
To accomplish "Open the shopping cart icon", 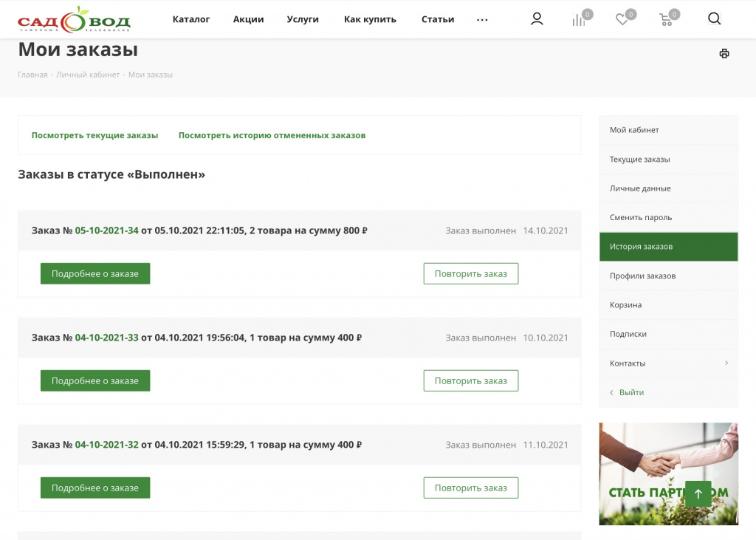I will click(x=666, y=20).
